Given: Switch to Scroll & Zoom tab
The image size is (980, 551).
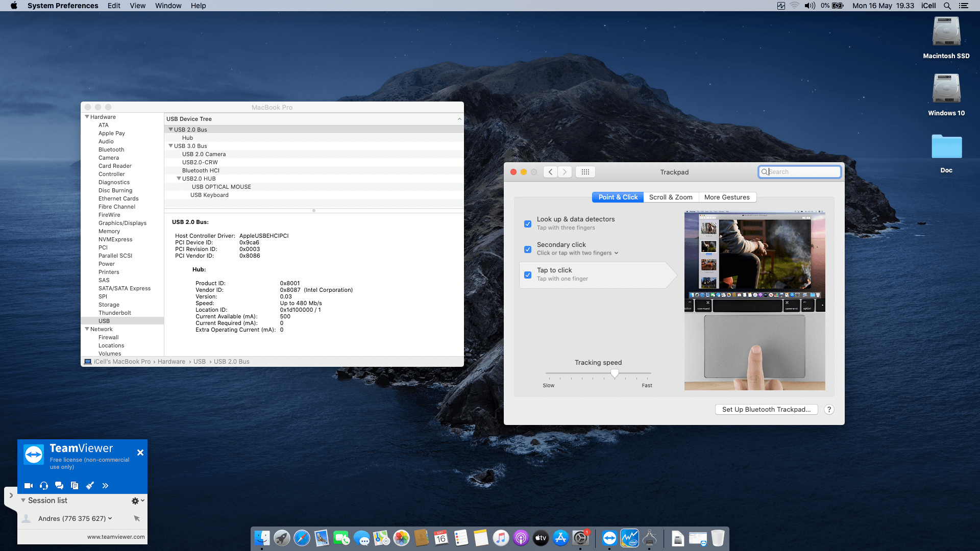Looking at the screenshot, I should 671,197.
